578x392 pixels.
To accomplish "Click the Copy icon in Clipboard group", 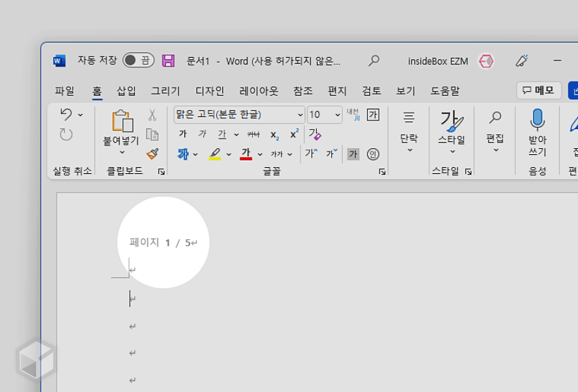I will click(152, 134).
